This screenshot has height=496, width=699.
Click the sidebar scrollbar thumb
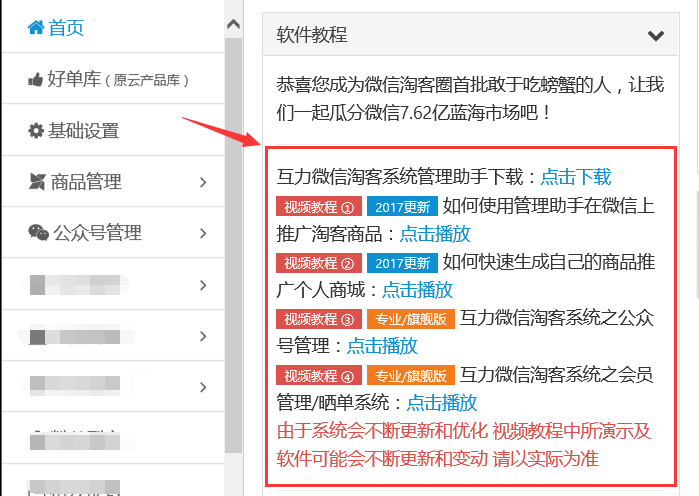(x=234, y=245)
